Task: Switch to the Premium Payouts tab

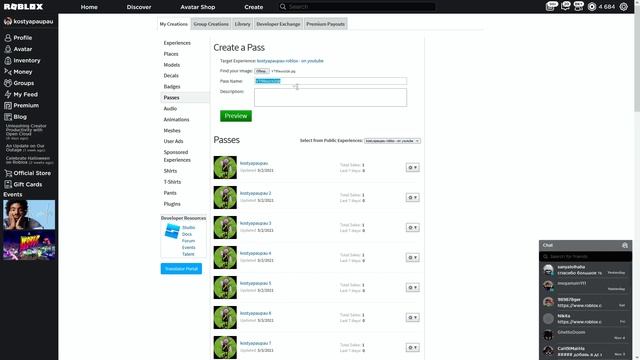Action: (325, 24)
